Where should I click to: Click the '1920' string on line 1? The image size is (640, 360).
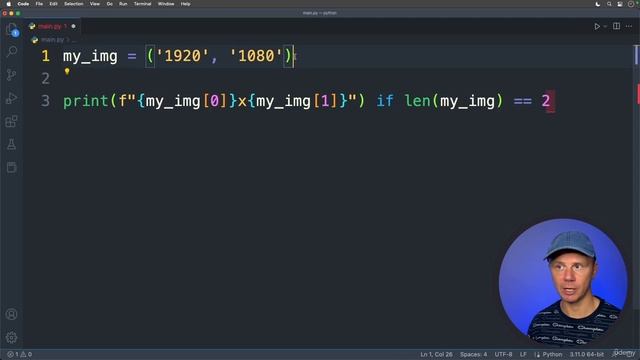[182, 56]
